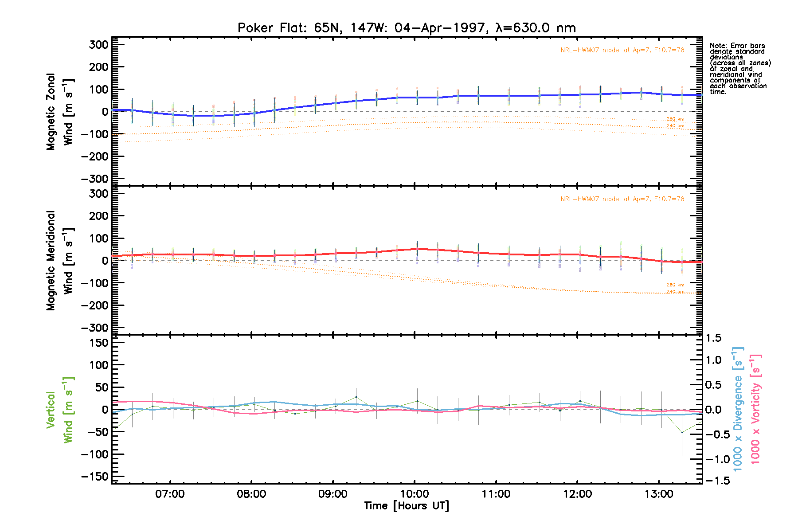Click the 07:00 time tick label

point(170,494)
